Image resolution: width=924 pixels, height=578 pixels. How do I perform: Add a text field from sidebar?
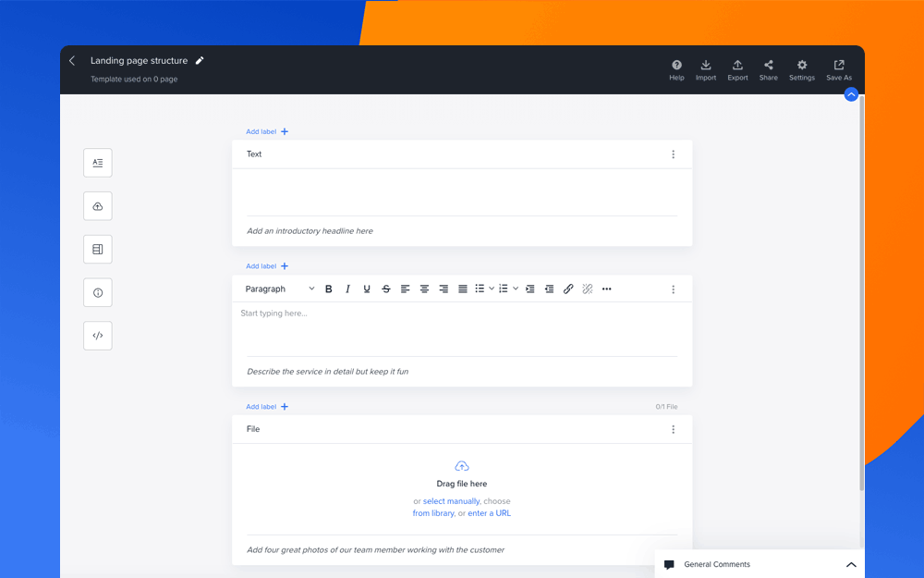click(x=98, y=163)
